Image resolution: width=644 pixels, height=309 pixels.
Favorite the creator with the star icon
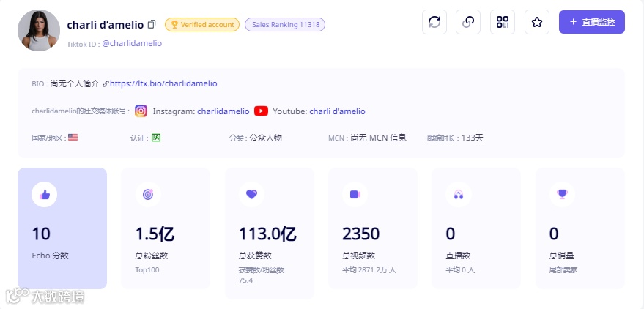537,22
